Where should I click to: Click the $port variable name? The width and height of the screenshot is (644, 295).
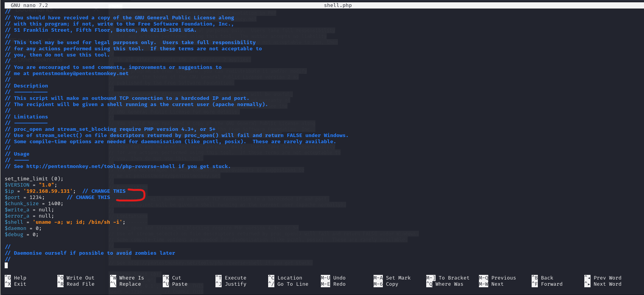(x=12, y=197)
